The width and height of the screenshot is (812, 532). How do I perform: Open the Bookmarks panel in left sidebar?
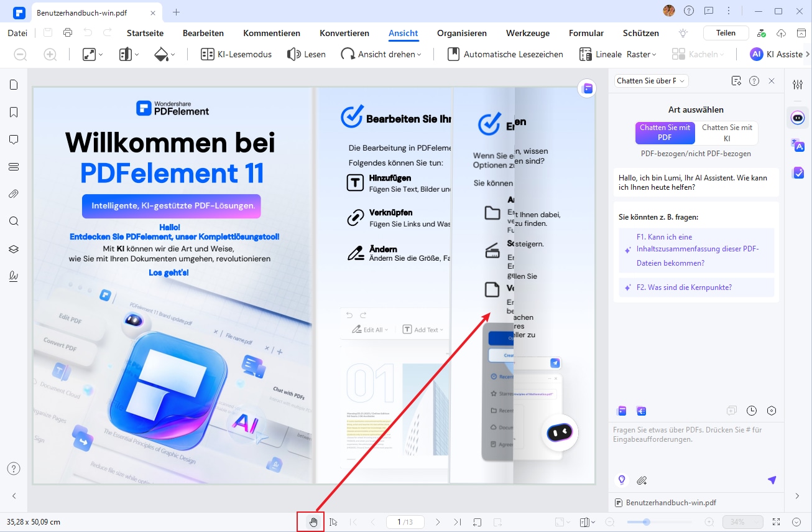(x=14, y=112)
